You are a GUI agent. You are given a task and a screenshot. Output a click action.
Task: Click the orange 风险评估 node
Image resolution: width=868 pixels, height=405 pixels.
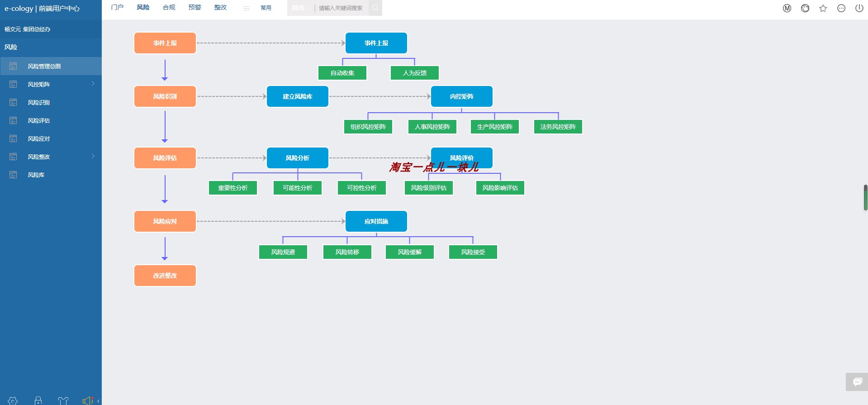click(x=165, y=158)
